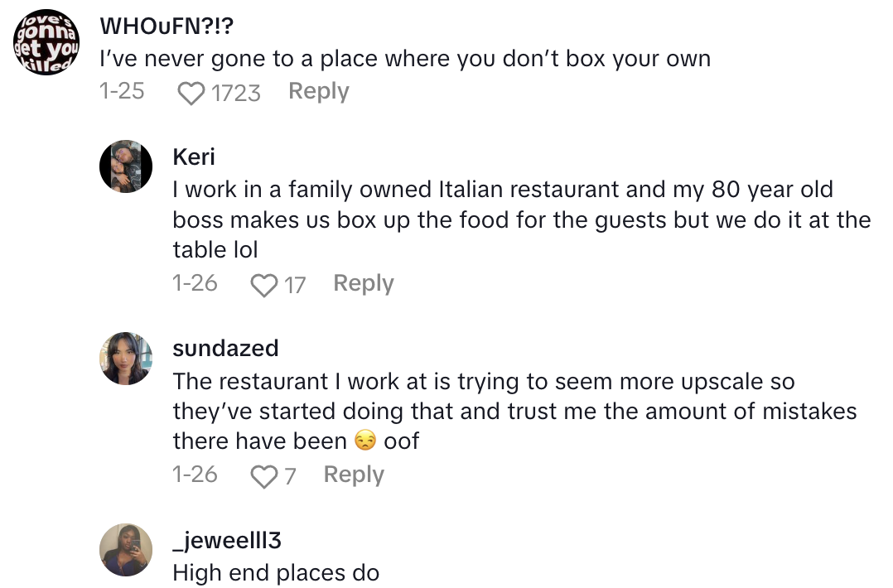Like sundazed's comment via the heart icon
The image size is (893, 588).
click(264, 475)
